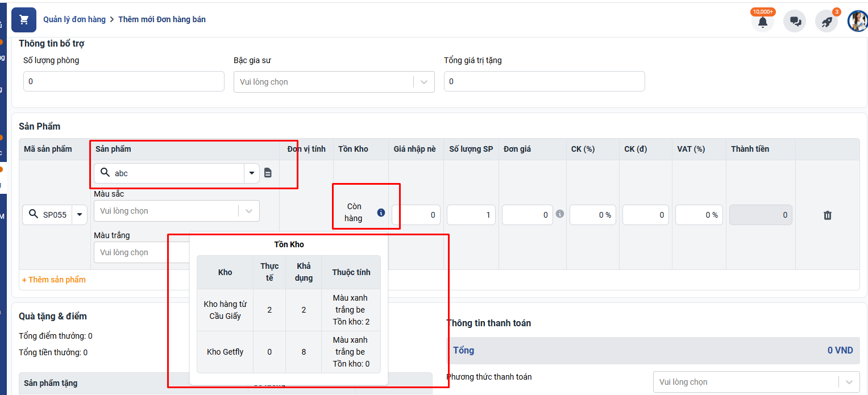Click the shopping cart icon in header

click(x=24, y=20)
